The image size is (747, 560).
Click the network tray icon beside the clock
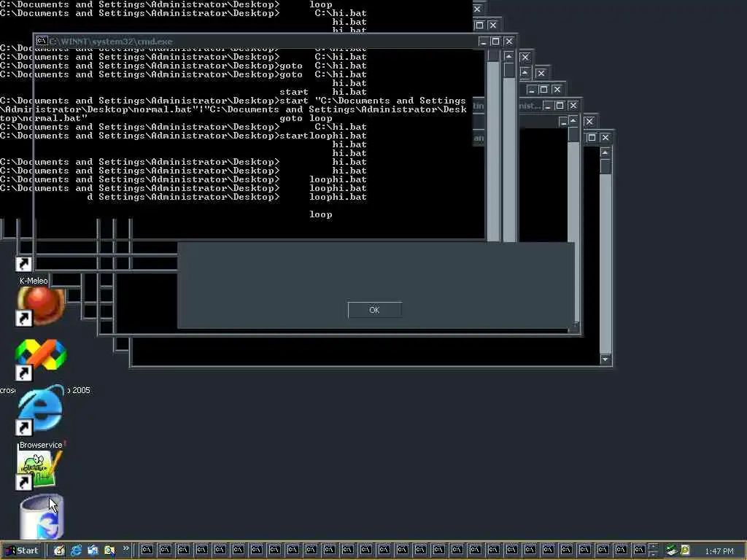(x=671, y=551)
